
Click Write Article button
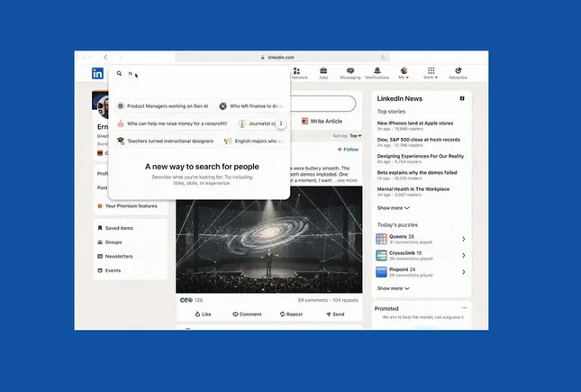pyautogui.click(x=322, y=121)
